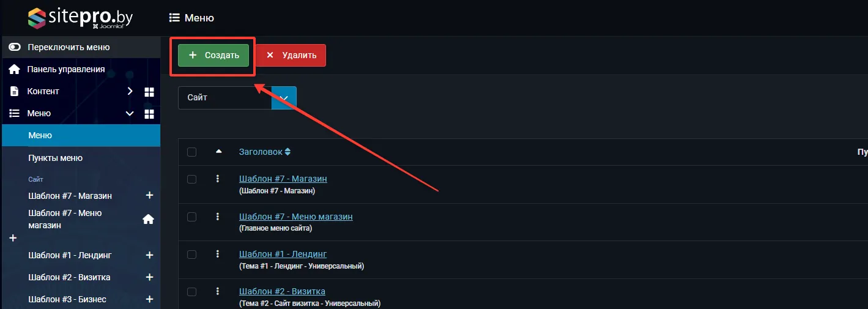Open the three-dot actions for Шаблон #7 - Магазин row
868x309 pixels.
click(217, 179)
